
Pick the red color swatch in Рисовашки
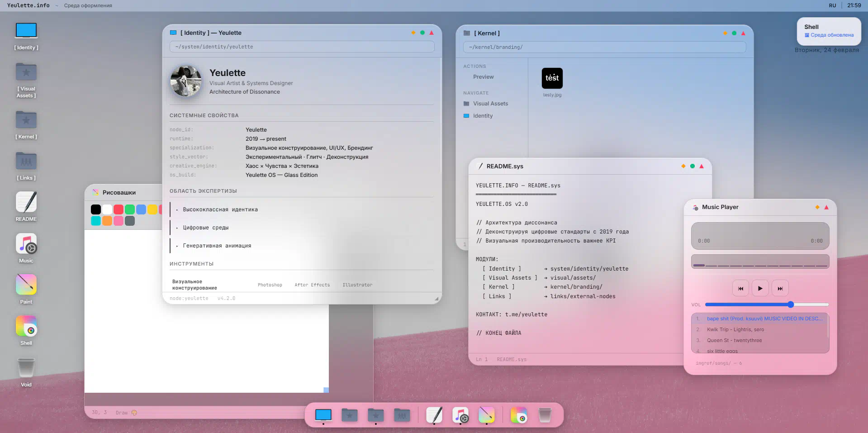click(119, 209)
